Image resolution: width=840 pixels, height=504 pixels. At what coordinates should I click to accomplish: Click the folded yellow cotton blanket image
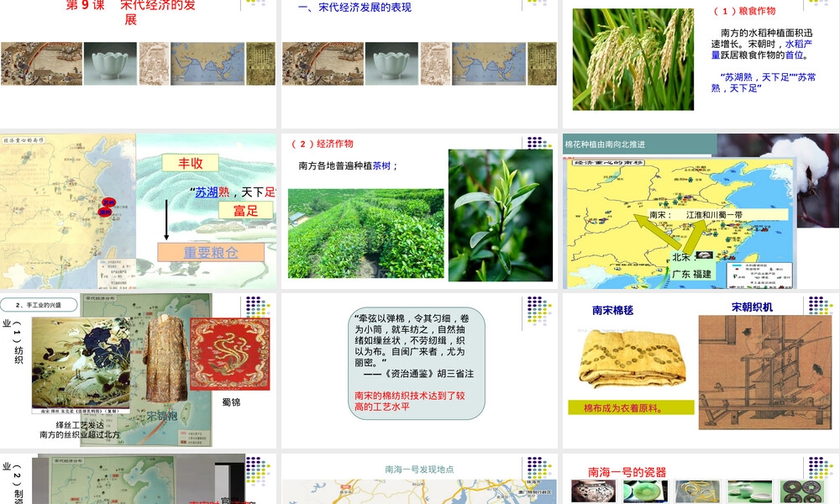633,359
